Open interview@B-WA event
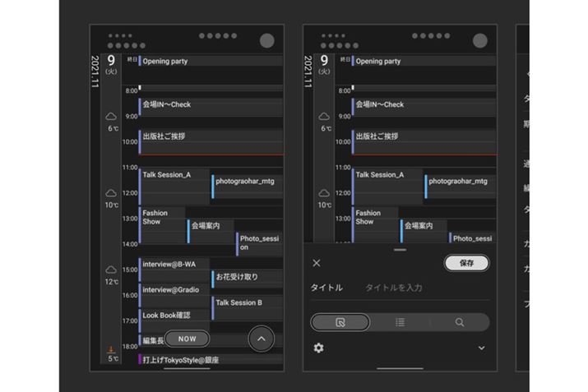The image size is (588, 392). pyautogui.click(x=174, y=270)
